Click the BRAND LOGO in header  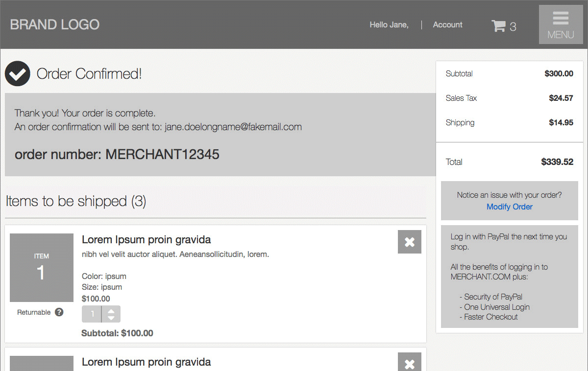[x=55, y=24]
